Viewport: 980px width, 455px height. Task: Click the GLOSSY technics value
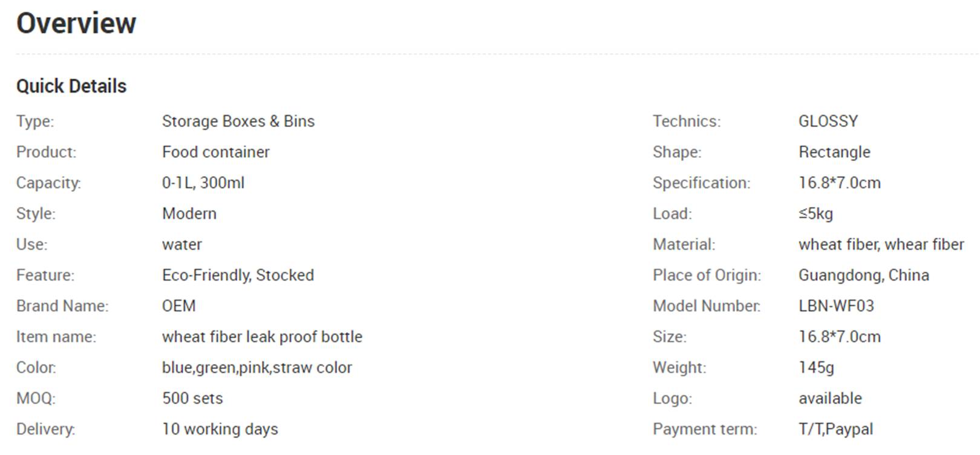coord(828,121)
